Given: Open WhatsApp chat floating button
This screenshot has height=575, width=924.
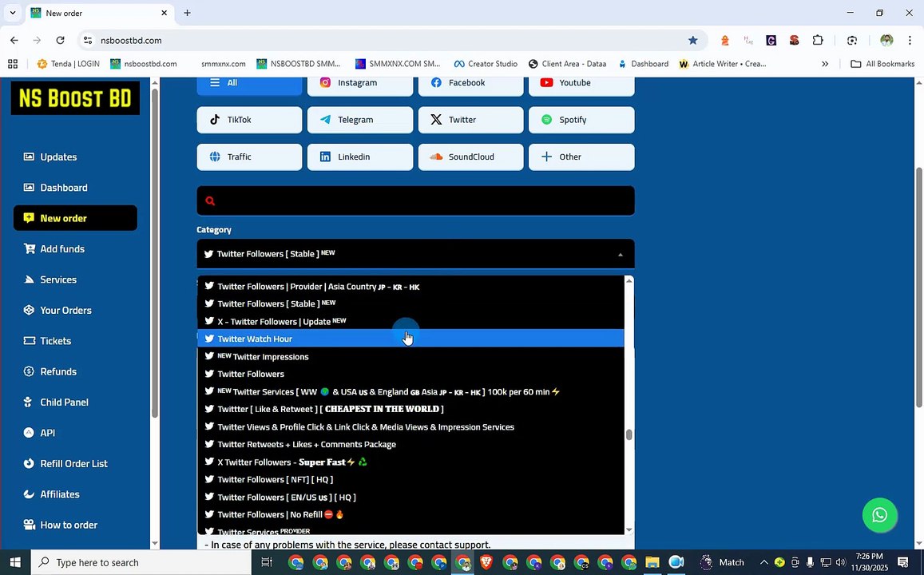Looking at the screenshot, I should coord(879,515).
